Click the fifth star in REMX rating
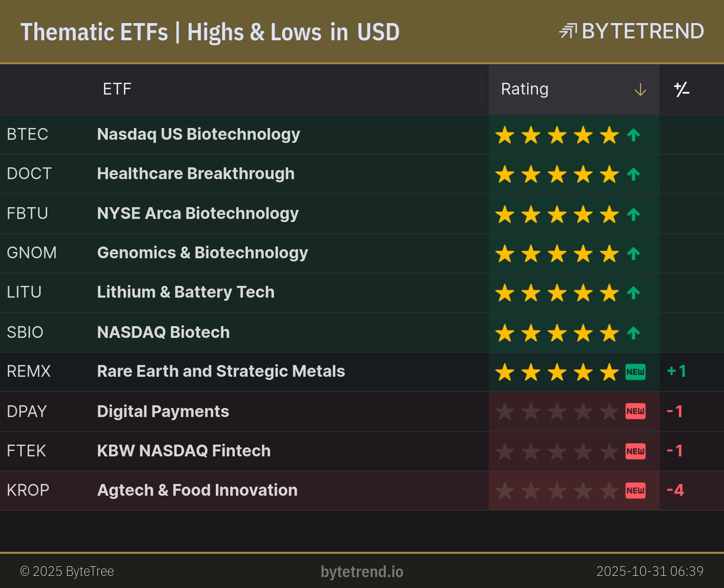 (610, 372)
